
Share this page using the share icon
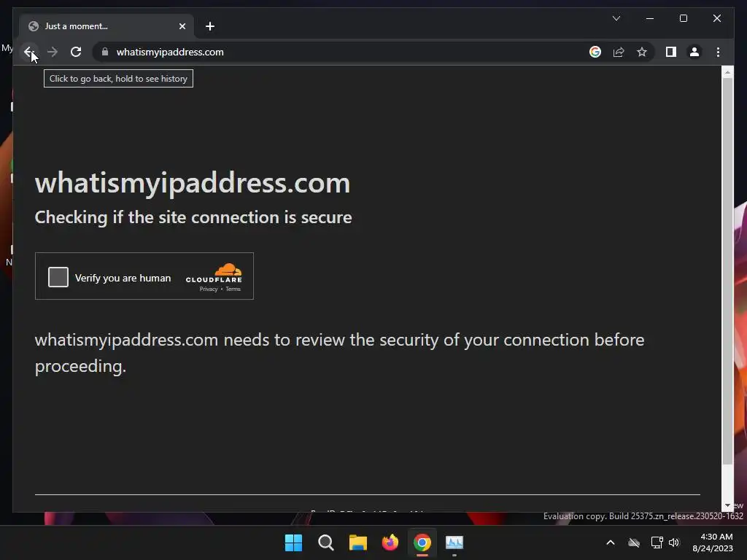(x=619, y=52)
